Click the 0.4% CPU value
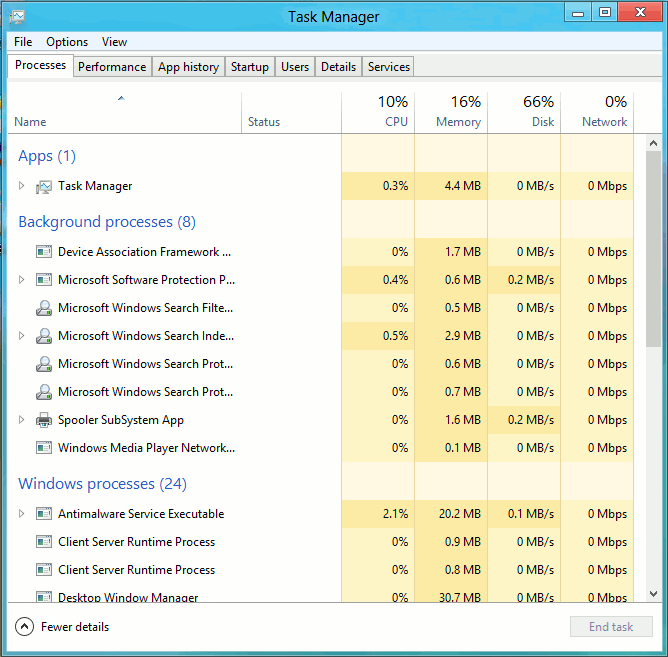The height and width of the screenshot is (657, 668). coord(395,280)
